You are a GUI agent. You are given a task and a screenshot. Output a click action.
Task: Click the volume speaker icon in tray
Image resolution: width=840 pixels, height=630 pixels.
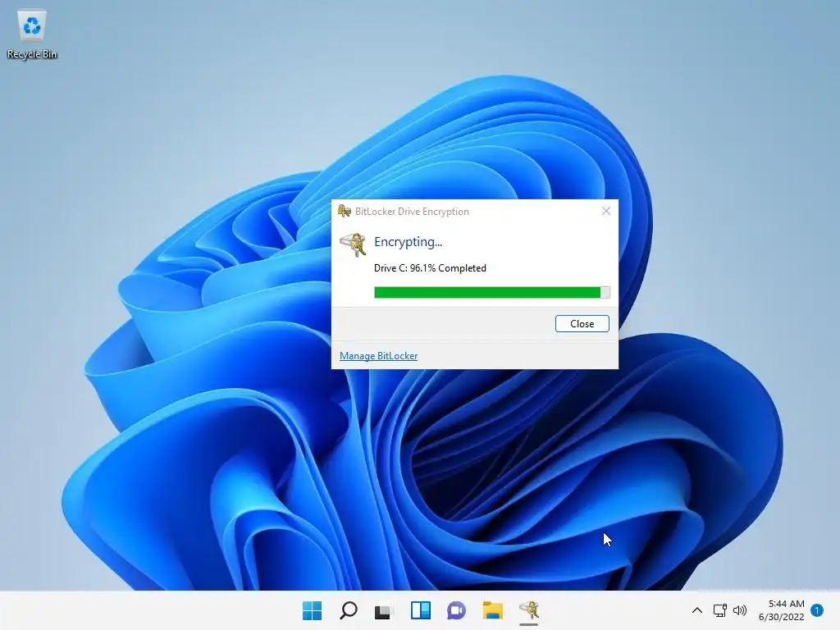click(740, 610)
